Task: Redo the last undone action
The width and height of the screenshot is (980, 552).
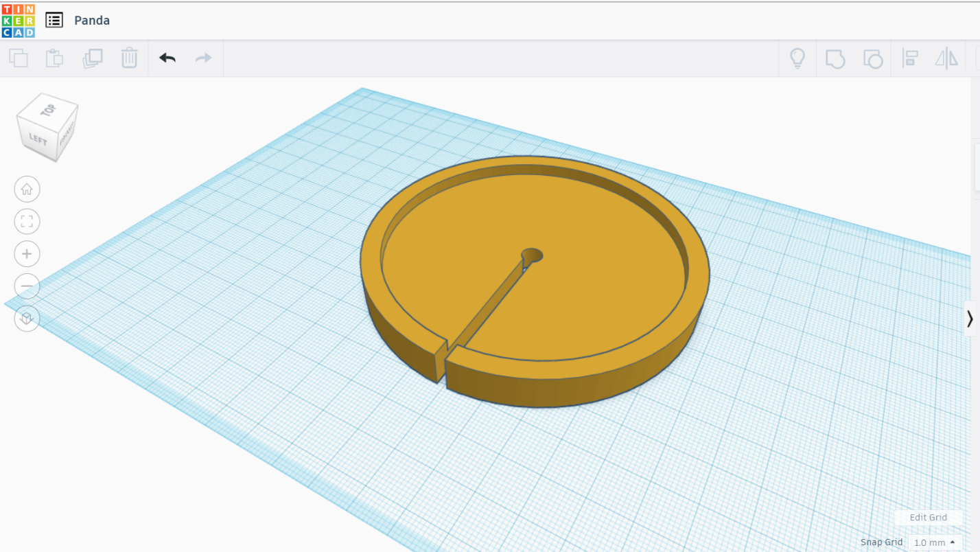Action: (204, 58)
